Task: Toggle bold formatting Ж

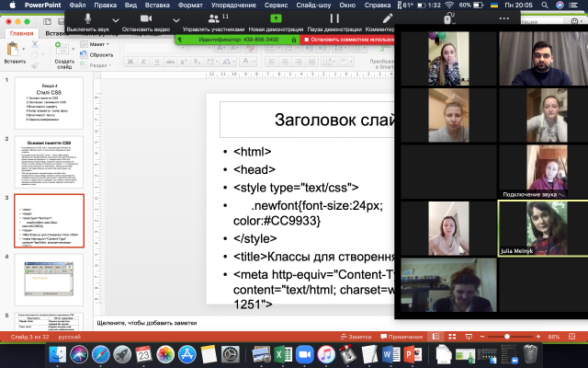Action: click(130, 62)
